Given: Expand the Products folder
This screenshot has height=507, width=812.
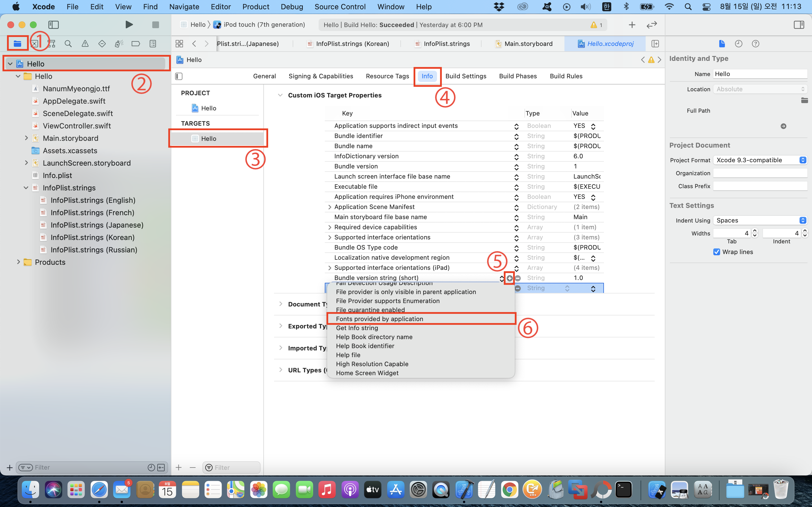Looking at the screenshot, I should [18, 262].
